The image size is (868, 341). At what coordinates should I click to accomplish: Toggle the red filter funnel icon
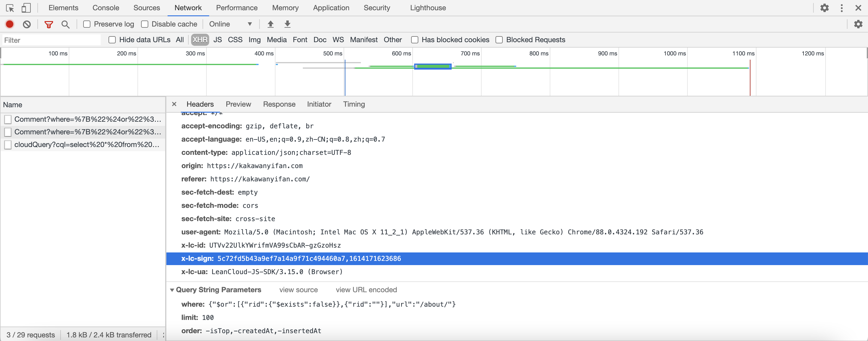pyautogui.click(x=49, y=24)
